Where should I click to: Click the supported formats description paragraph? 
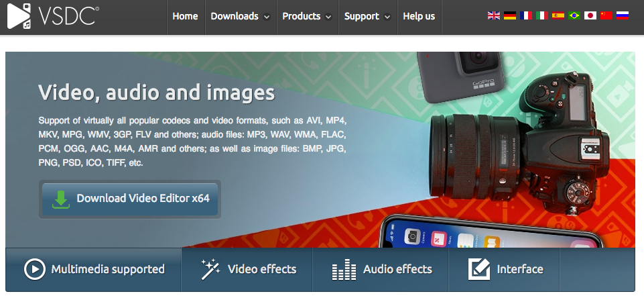tap(192, 142)
